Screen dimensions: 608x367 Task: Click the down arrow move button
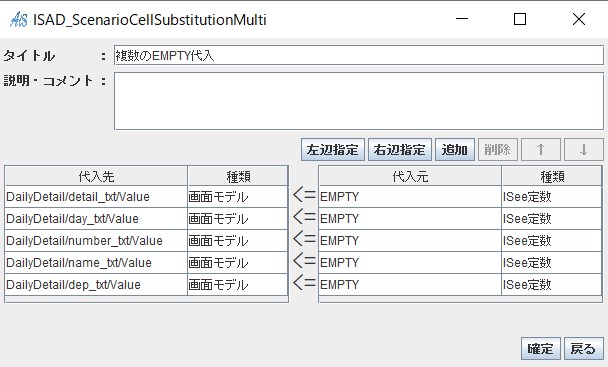[584, 149]
